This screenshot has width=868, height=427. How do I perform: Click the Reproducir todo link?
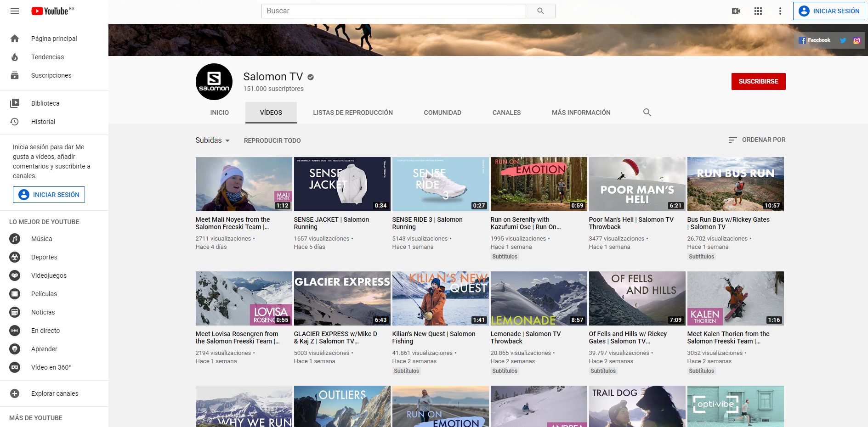click(x=272, y=140)
